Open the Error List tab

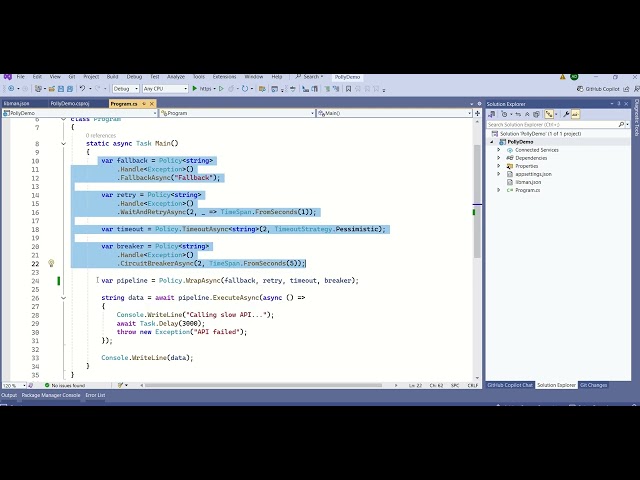pos(95,395)
